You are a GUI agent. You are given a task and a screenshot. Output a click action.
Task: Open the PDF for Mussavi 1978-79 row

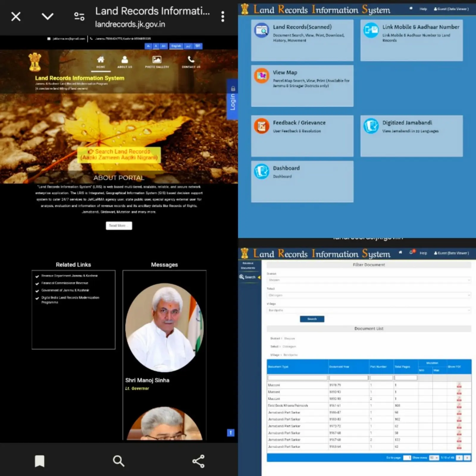click(459, 385)
